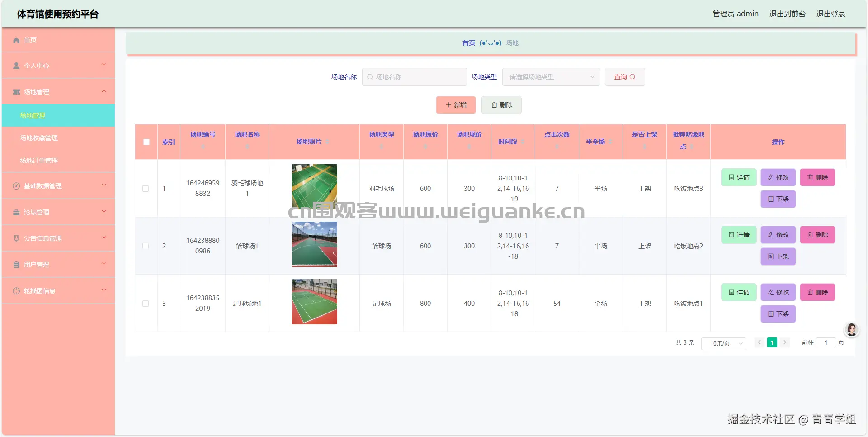Viewport: 868px width, 437px height.
Task: Click the clipboard icon beside 用户管理
Action: pyautogui.click(x=16, y=265)
